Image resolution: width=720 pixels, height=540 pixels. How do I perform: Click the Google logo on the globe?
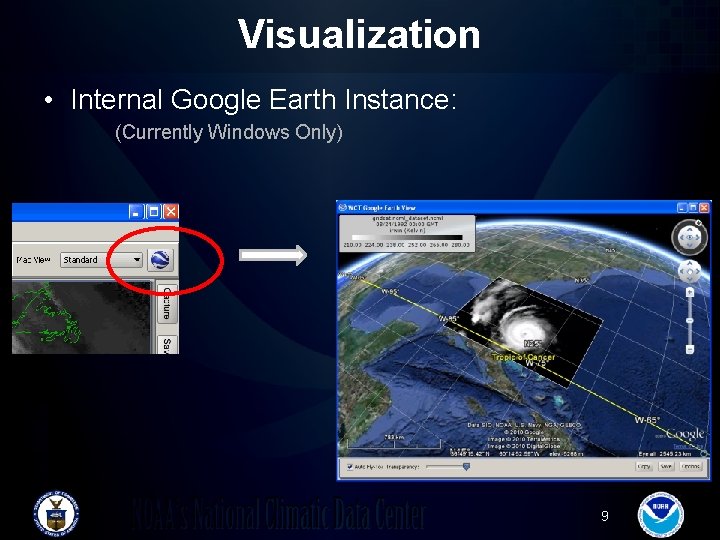point(684,433)
